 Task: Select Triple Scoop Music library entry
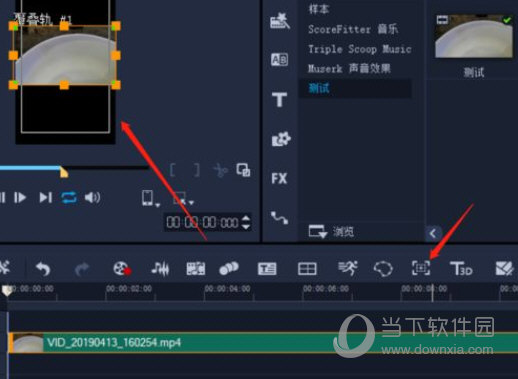coord(359,49)
